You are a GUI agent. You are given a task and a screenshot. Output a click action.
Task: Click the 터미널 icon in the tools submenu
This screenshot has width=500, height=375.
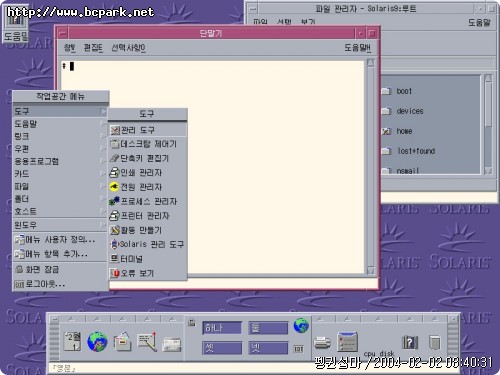(x=114, y=259)
